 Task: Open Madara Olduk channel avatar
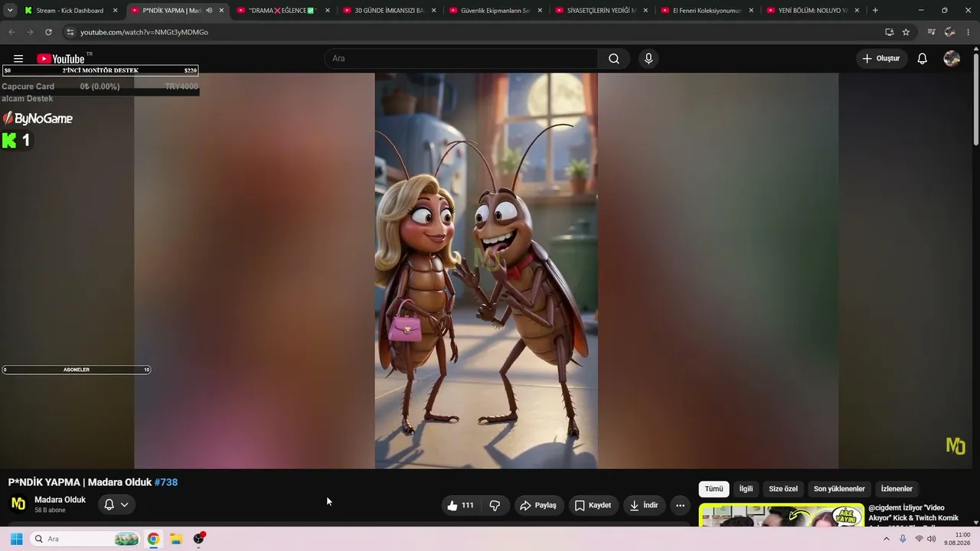click(18, 504)
